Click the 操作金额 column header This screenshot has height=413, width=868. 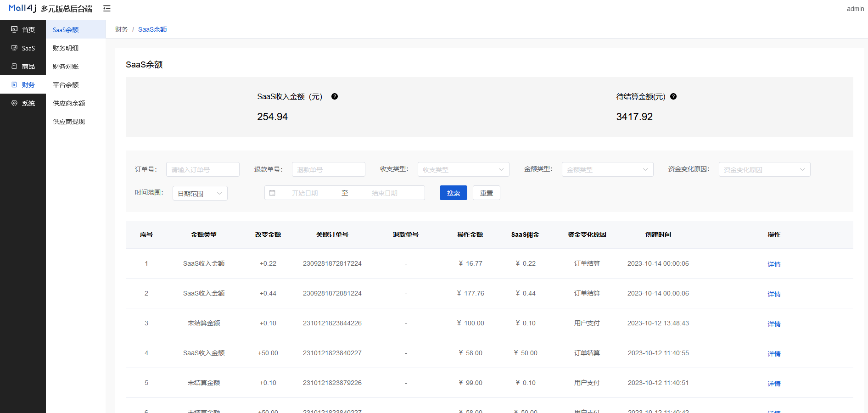(470, 234)
